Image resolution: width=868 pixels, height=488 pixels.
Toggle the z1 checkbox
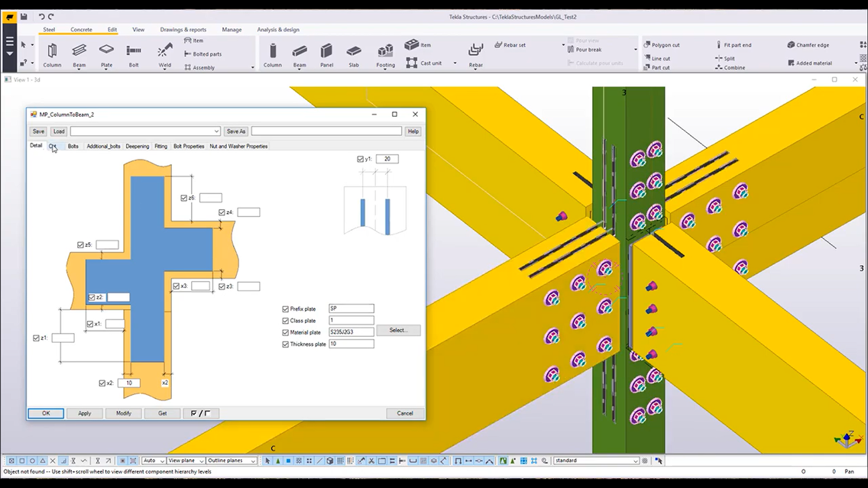click(x=36, y=338)
